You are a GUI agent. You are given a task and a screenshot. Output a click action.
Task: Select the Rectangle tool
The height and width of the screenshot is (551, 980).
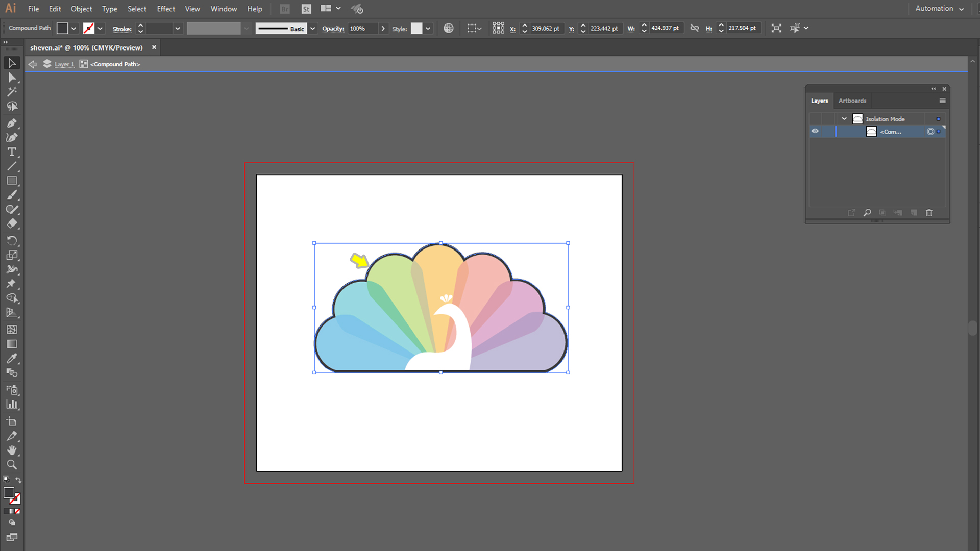[12, 181]
